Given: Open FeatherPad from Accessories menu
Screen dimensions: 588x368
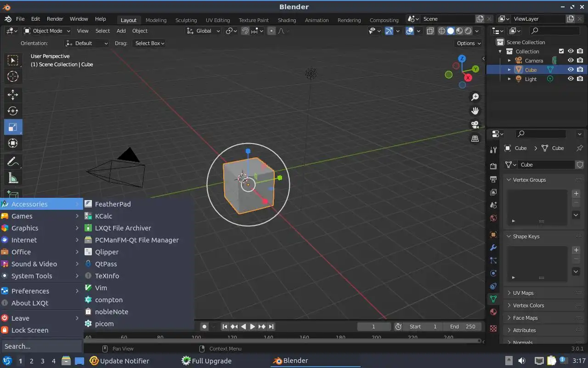Looking at the screenshot, I should (139, 204).
